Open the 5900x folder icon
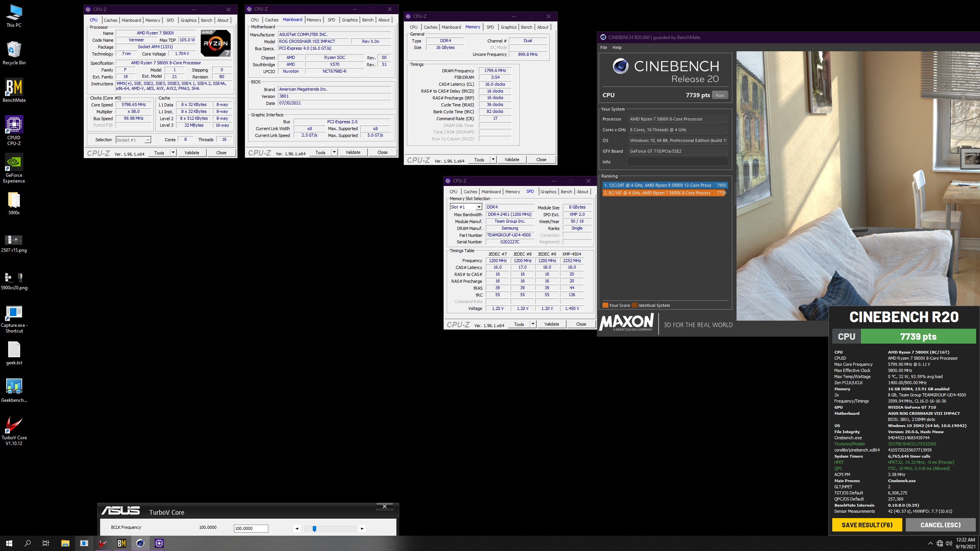 pyautogui.click(x=14, y=203)
